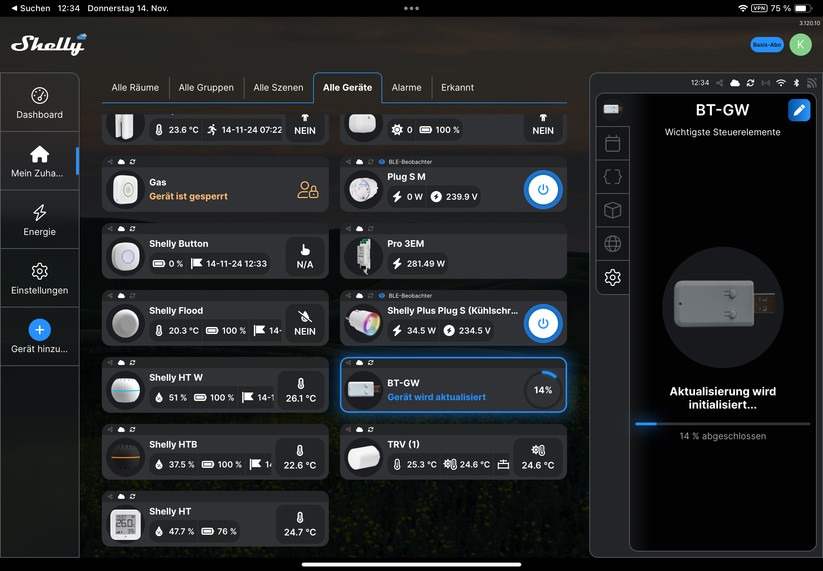Open the Shelly Button device name
The image size is (823, 571).
tap(178, 244)
